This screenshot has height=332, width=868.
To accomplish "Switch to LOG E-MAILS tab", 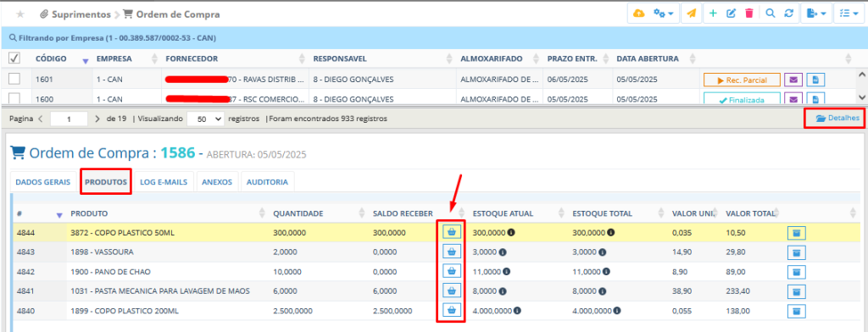I will (x=164, y=182).
